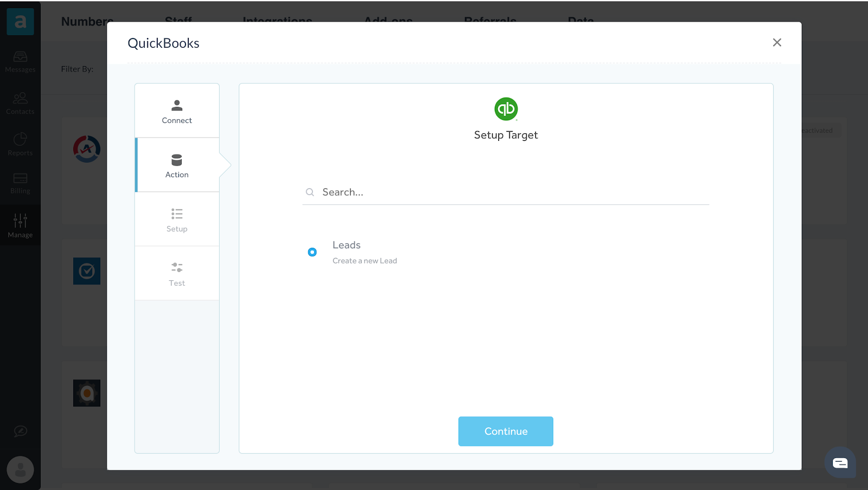Open Reports in the sidebar
The width and height of the screenshot is (868, 490).
click(x=20, y=145)
